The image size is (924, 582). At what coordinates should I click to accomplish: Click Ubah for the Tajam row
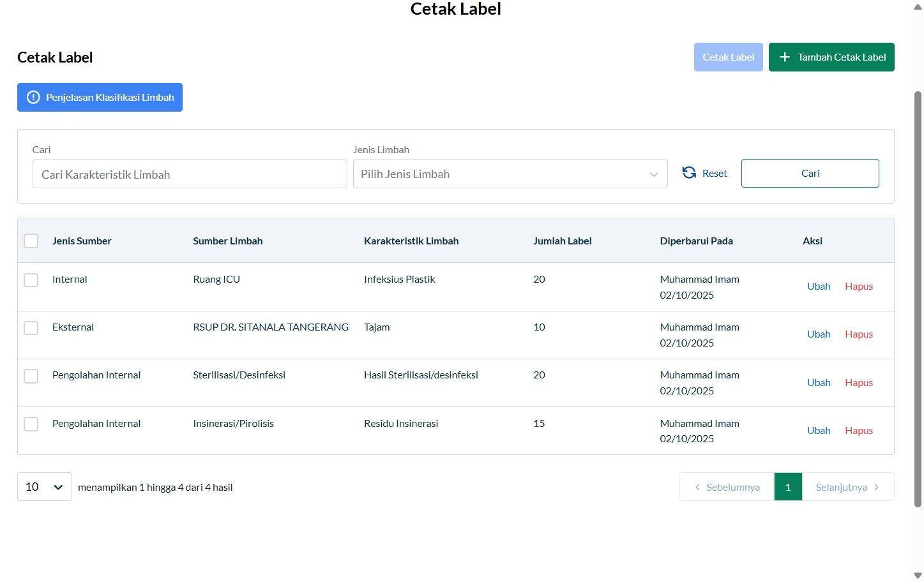point(819,334)
